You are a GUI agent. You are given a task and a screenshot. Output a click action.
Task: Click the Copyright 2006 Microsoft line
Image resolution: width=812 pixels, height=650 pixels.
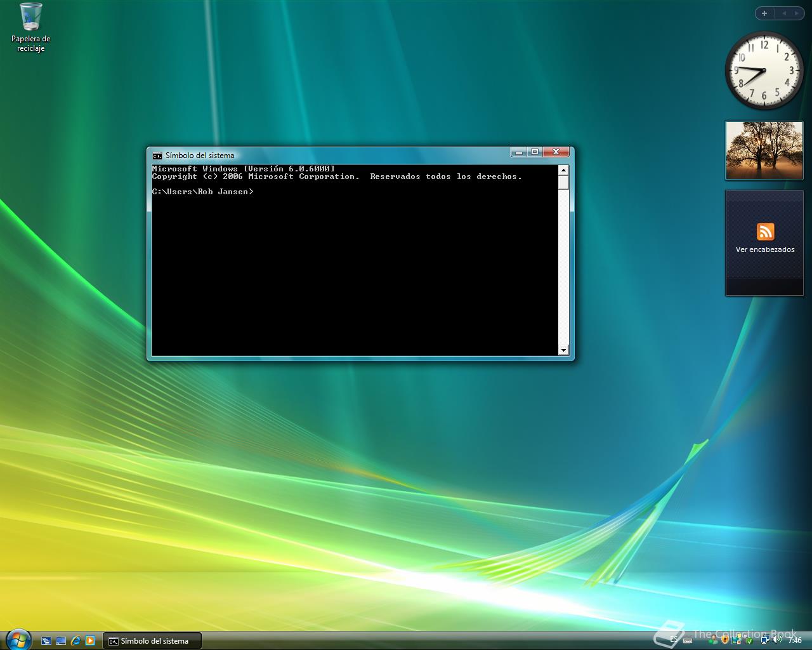[337, 176]
